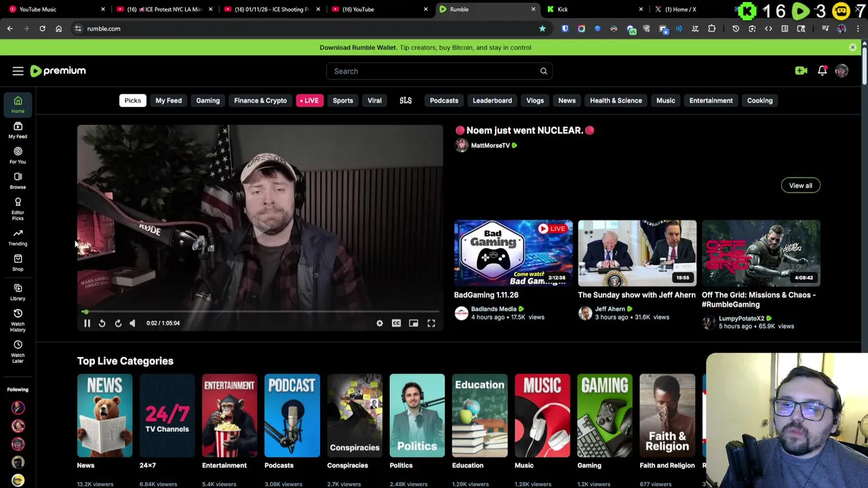This screenshot has width=868, height=488.
Task: Click the Rumble premium logo
Action: tap(58, 70)
